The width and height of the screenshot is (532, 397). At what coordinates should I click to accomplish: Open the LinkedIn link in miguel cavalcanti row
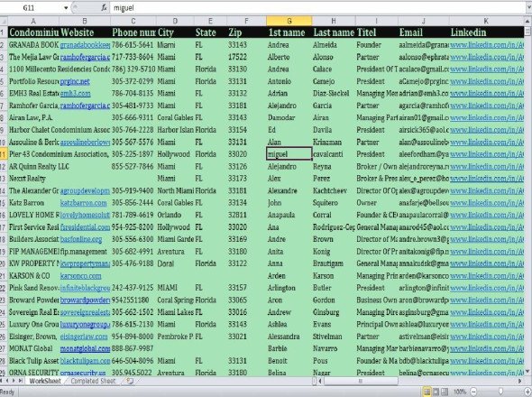point(487,154)
